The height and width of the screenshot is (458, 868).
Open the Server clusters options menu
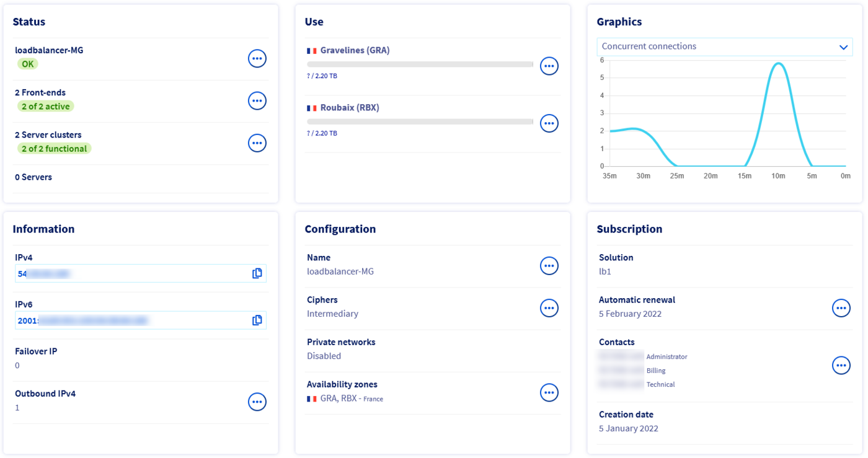point(257,143)
